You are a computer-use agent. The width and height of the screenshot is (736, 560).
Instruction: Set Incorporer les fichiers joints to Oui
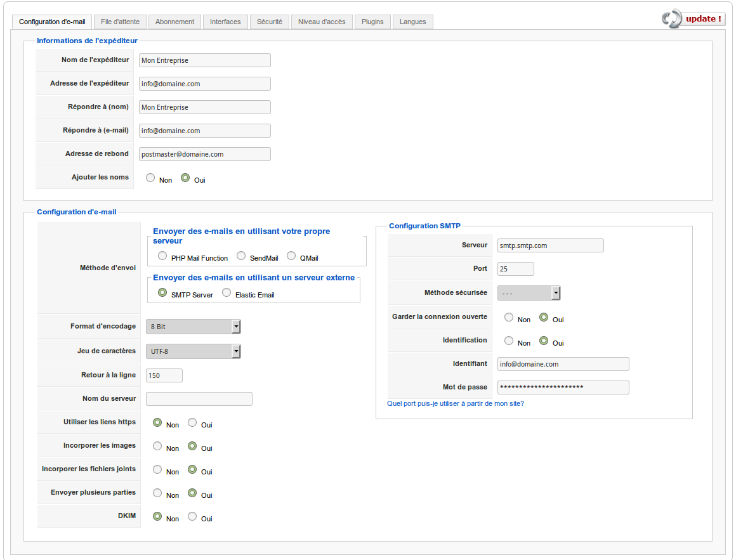pyautogui.click(x=192, y=469)
